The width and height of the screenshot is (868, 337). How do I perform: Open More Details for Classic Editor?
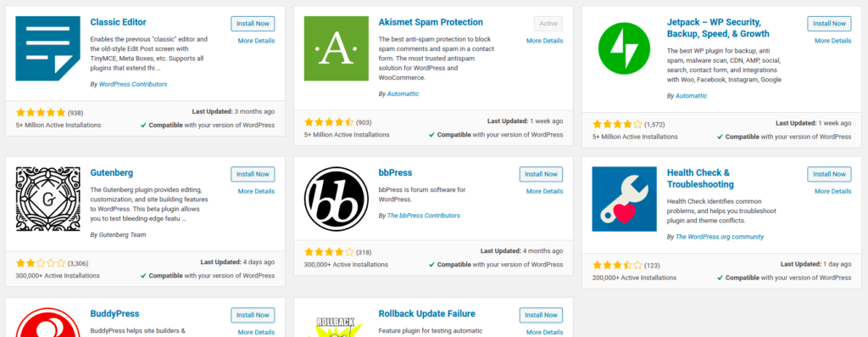[x=256, y=41]
